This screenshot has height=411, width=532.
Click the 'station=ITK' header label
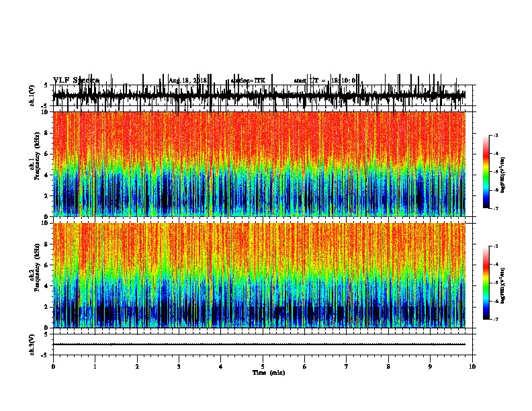pos(248,81)
